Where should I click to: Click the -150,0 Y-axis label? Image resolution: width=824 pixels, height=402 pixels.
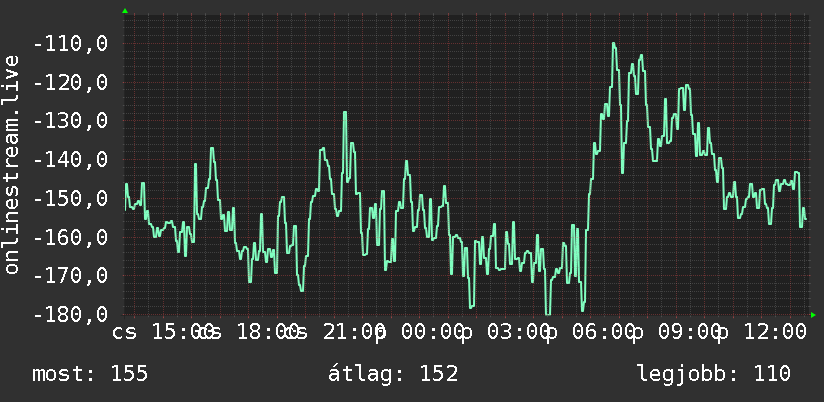tap(71, 199)
